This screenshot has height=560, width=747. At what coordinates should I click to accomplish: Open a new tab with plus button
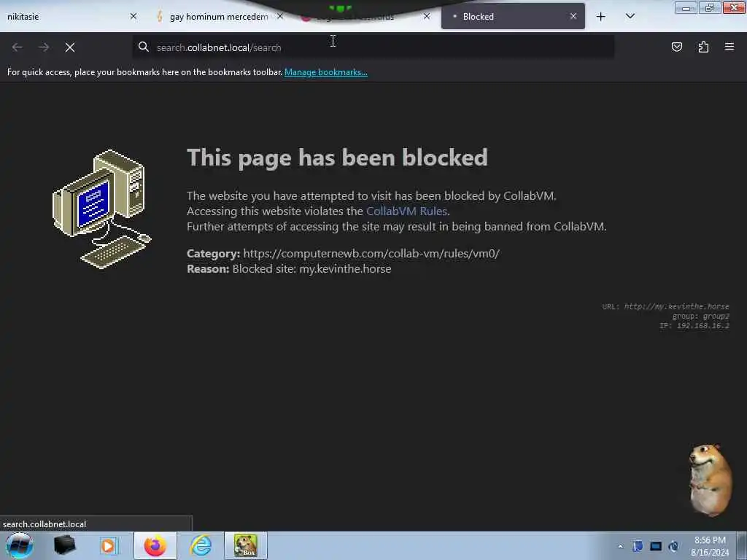coord(601,17)
